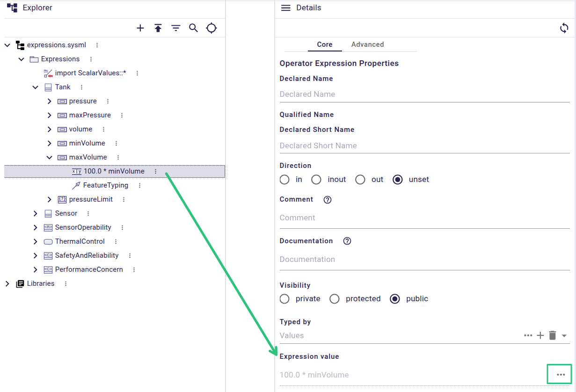Screen dimensions: 576x392
Task: Collapse the maxVolume attribute node
Action: pos(49,157)
